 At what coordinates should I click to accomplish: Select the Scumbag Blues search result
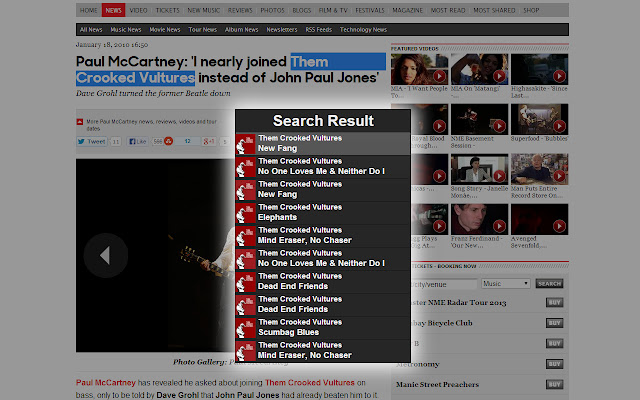click(323, 328)
